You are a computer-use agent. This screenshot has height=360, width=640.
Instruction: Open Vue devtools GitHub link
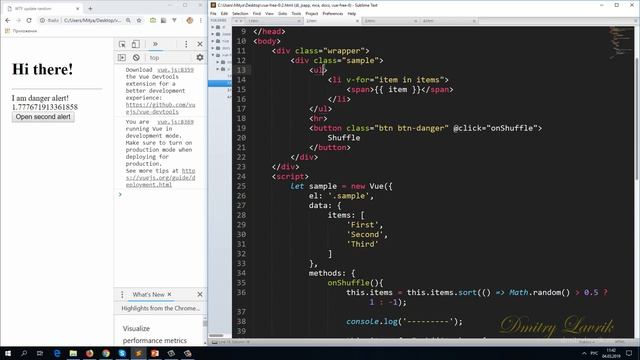(160, 108)
